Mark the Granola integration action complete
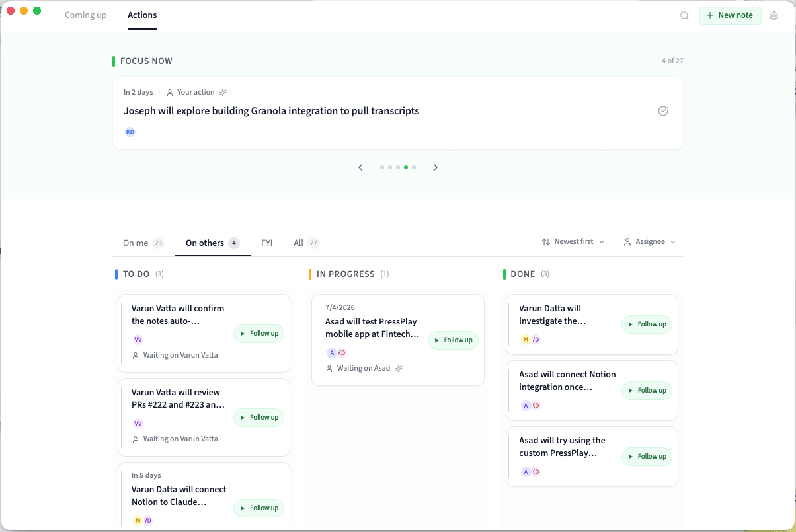 pos(663,111)
